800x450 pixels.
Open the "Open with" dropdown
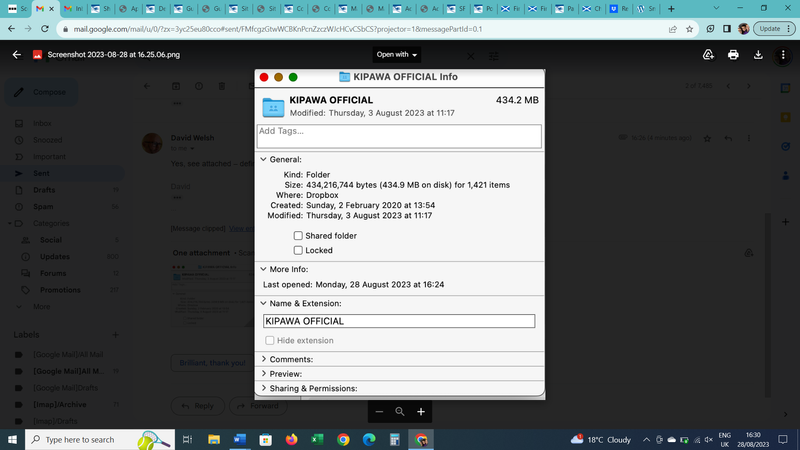point(397,54)
